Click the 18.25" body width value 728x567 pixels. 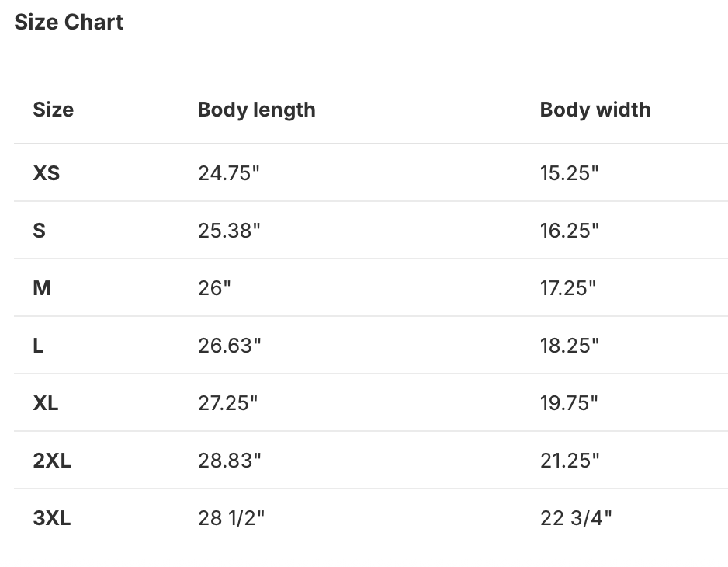point(569,346)
